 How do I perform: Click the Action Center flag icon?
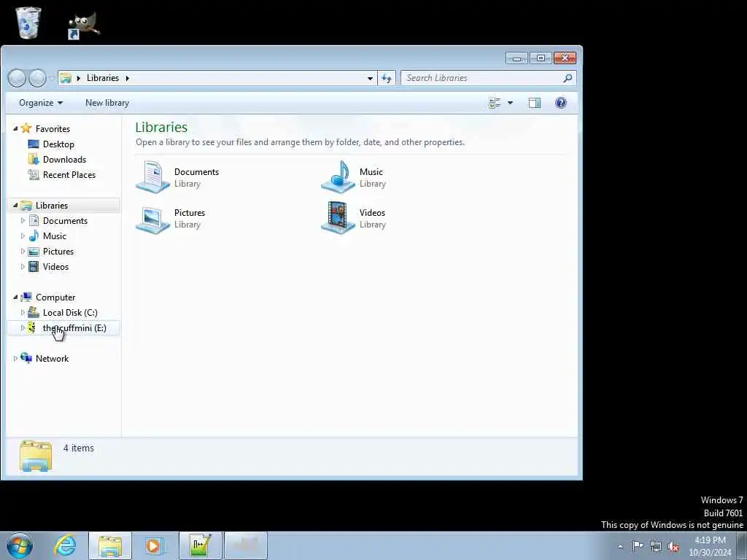pos(638,545)
